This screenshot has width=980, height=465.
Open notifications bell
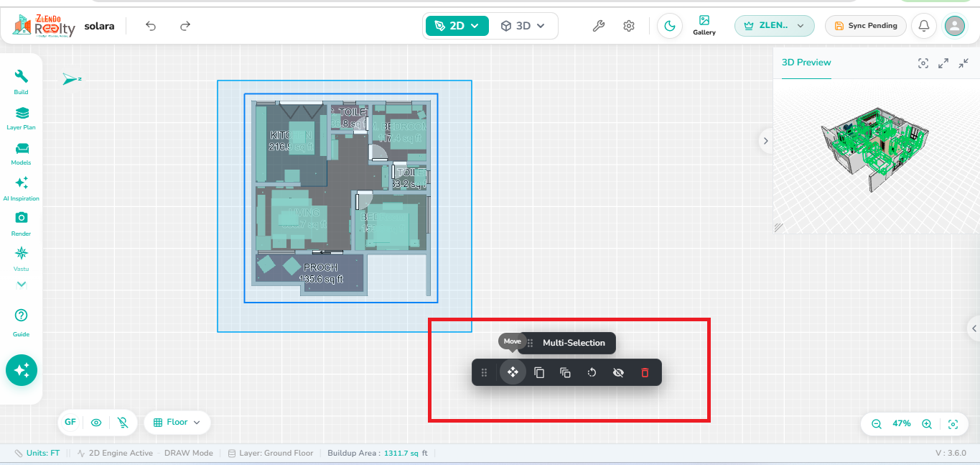[924, 26]
